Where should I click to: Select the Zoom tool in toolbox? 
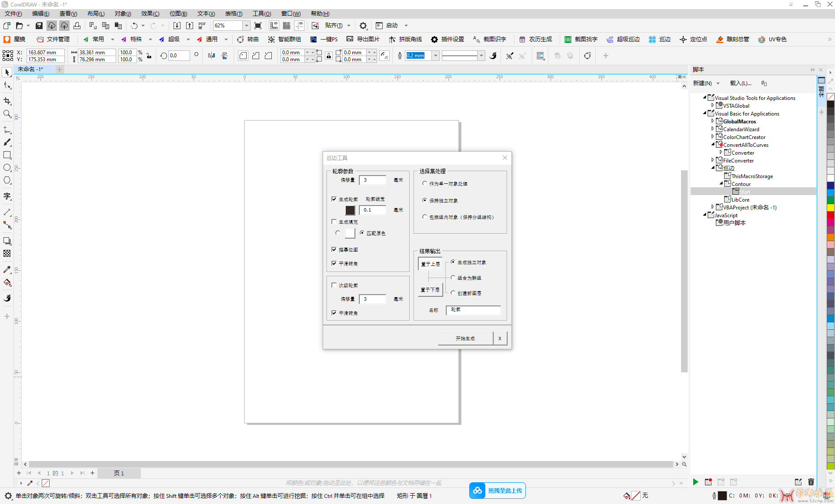coord(7,114)
